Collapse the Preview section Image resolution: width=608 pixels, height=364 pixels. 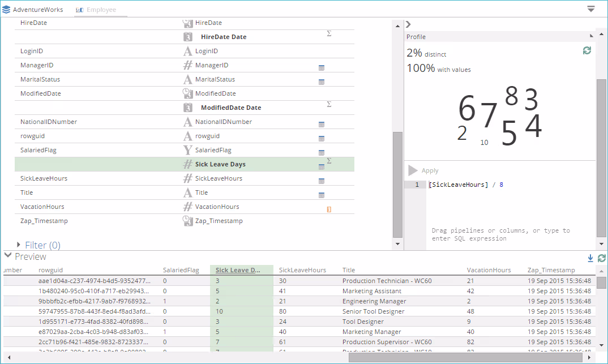[x=8, y=256]
